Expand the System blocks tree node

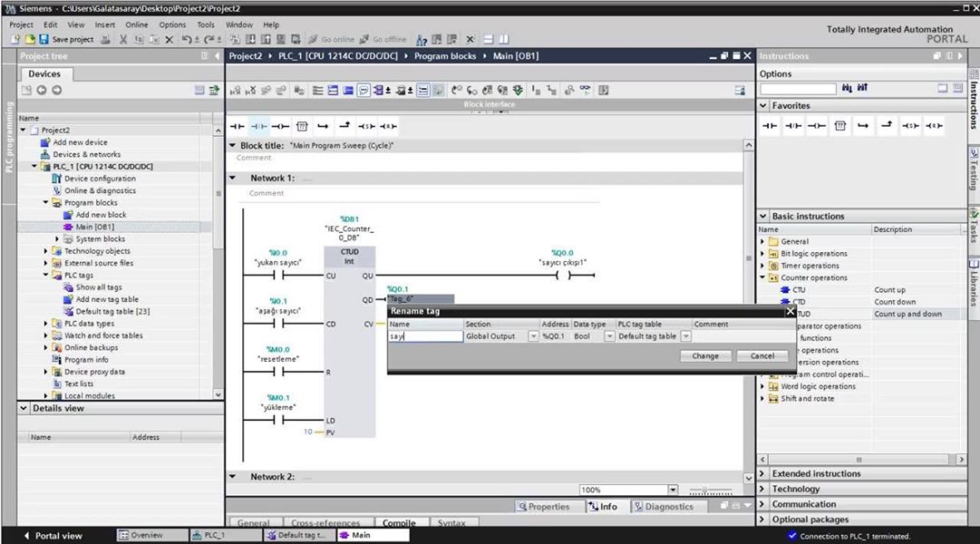point(57,238)
